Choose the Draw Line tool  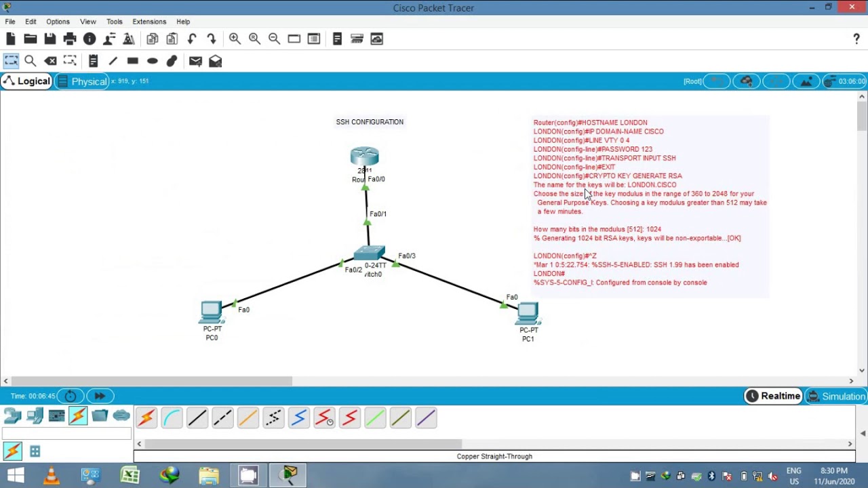(113, 61)
